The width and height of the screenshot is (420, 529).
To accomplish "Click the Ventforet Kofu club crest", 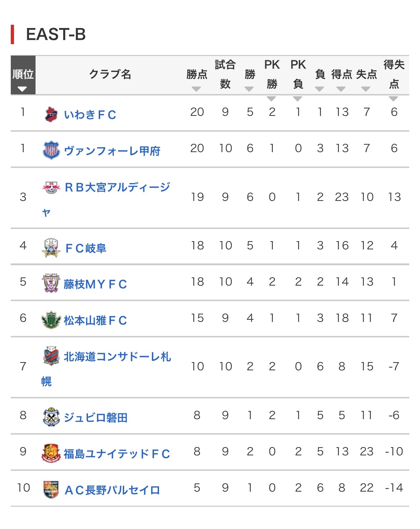I will (x=51, y=150).
